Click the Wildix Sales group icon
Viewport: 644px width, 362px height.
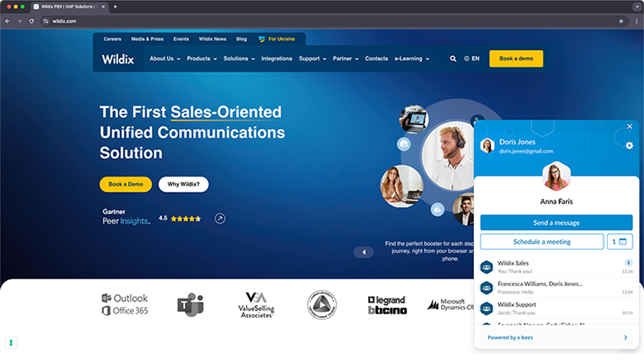click(486, 267)
